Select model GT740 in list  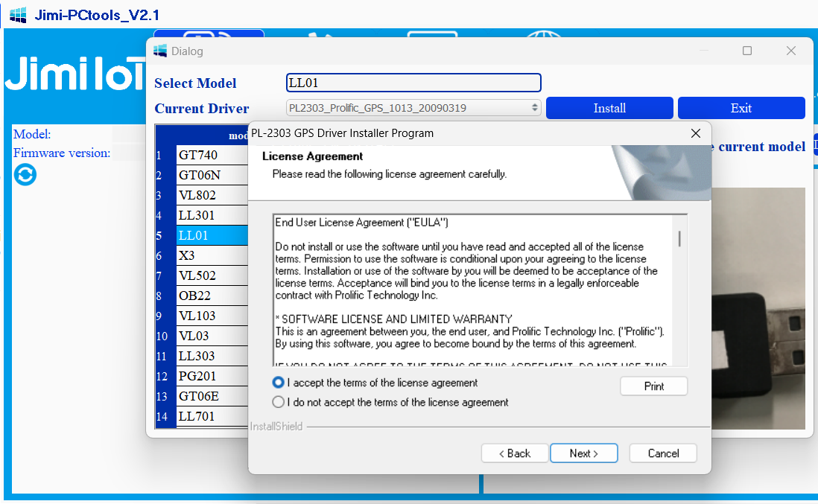point(212,155)
